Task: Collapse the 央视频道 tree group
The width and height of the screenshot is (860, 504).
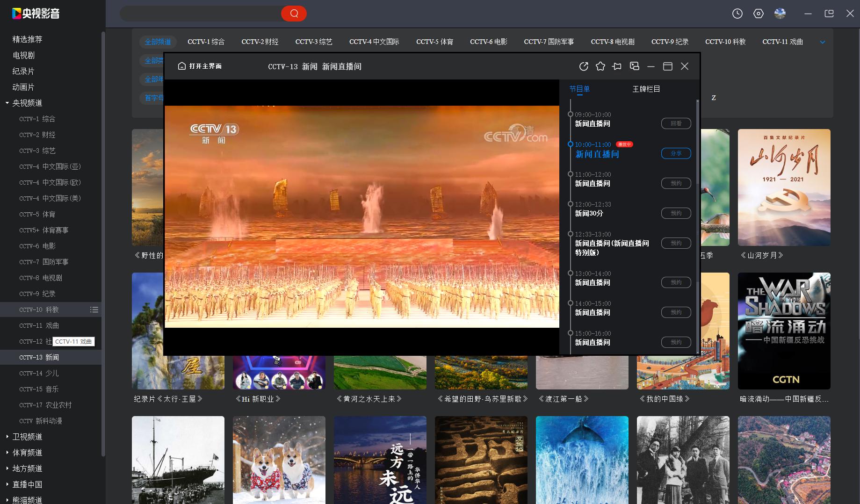Action: click(7, 103)
